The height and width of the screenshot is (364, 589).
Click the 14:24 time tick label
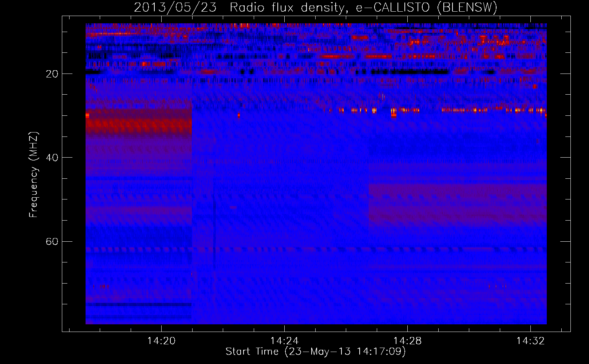click(284, 341)
